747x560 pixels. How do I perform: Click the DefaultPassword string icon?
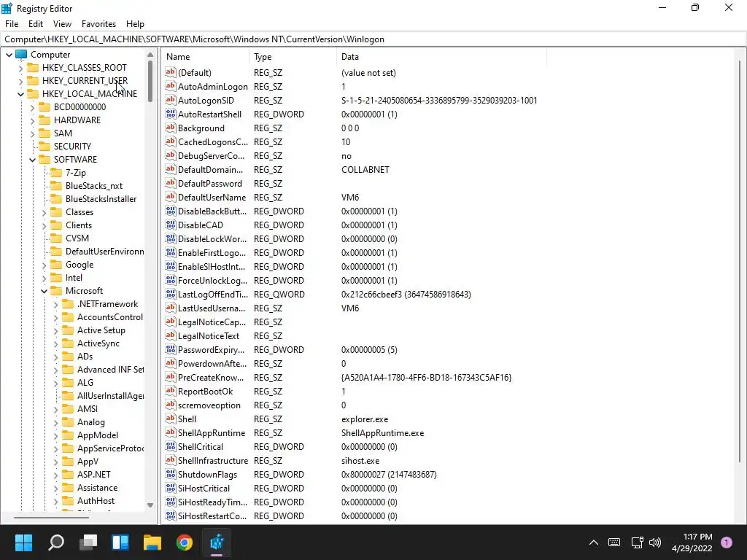coord(171,183)
